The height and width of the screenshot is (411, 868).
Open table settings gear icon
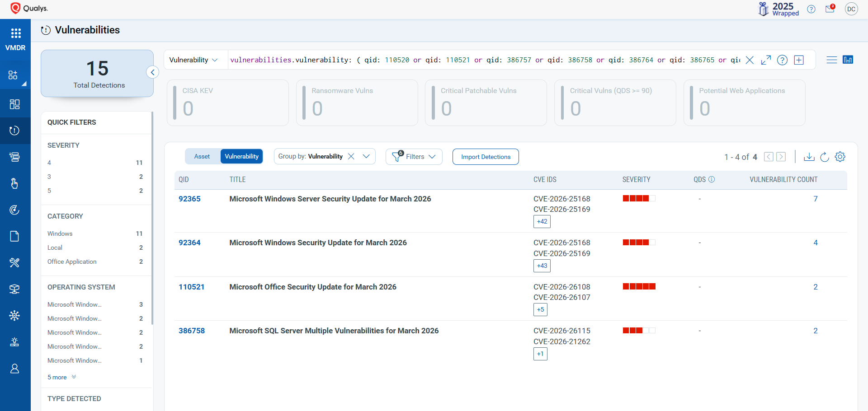(x=840, y=157)
